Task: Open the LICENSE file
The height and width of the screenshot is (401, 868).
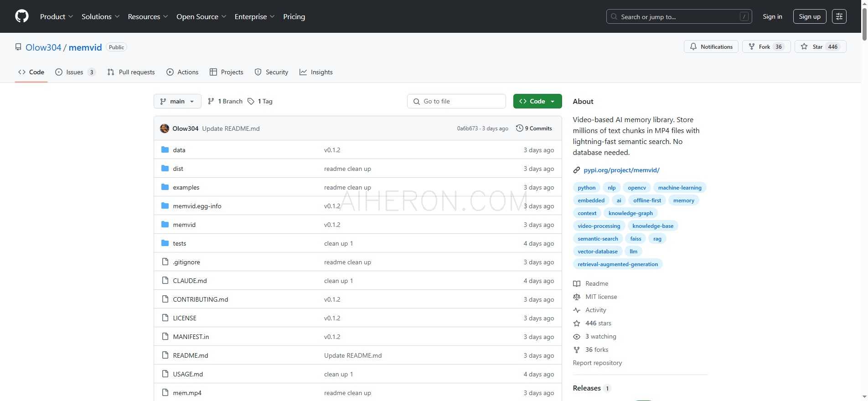Action: [185, 318]
